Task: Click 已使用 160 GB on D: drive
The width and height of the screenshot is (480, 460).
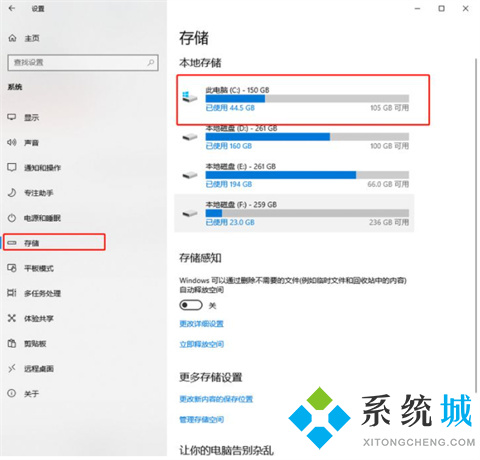Action: tap(229, 146)
